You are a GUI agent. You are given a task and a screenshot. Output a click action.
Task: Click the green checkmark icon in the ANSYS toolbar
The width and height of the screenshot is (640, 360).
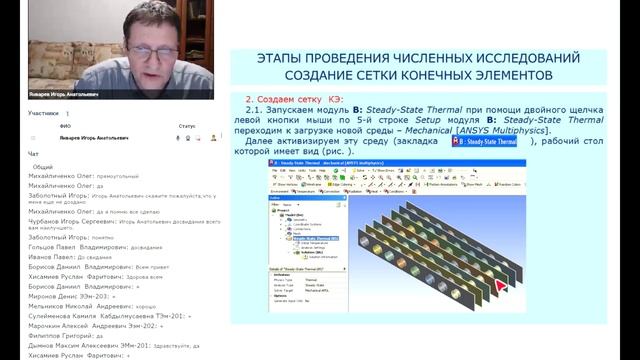point(336,171)
